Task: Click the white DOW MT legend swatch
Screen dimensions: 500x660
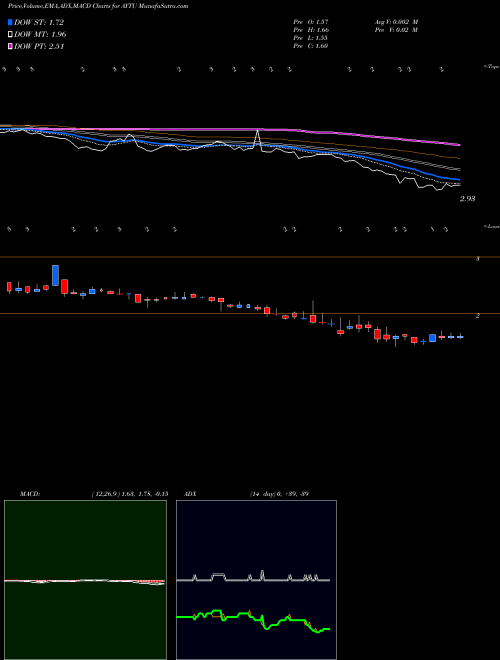Action: 10,35
